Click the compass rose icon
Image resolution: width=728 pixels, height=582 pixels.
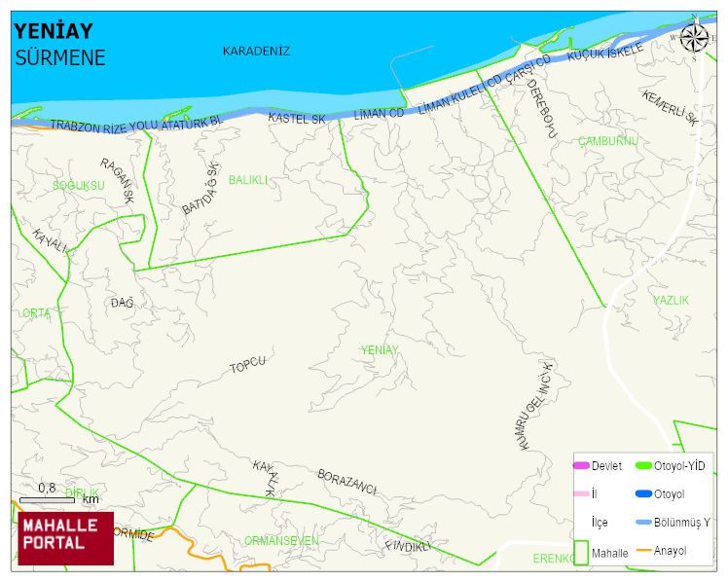[694, 39]
